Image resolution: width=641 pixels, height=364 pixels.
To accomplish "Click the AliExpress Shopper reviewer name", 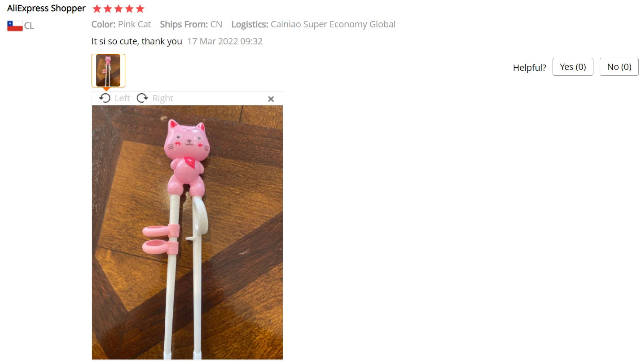I will pyautogui.click(x=46, y=8).
